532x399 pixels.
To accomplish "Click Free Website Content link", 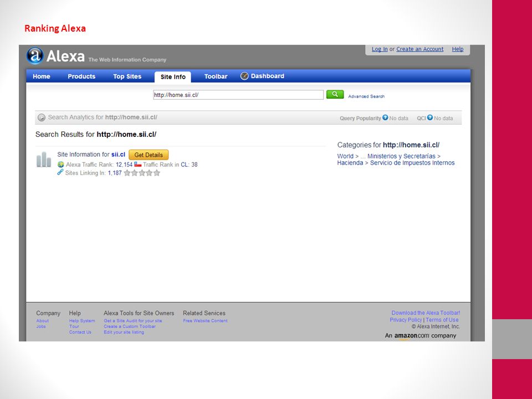I will tap(205, 321).
